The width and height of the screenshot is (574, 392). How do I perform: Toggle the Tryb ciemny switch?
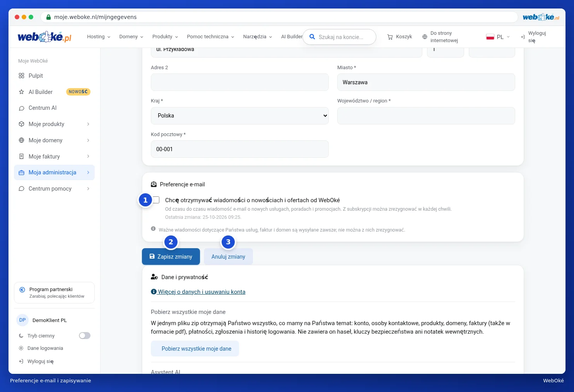(85, 336)
